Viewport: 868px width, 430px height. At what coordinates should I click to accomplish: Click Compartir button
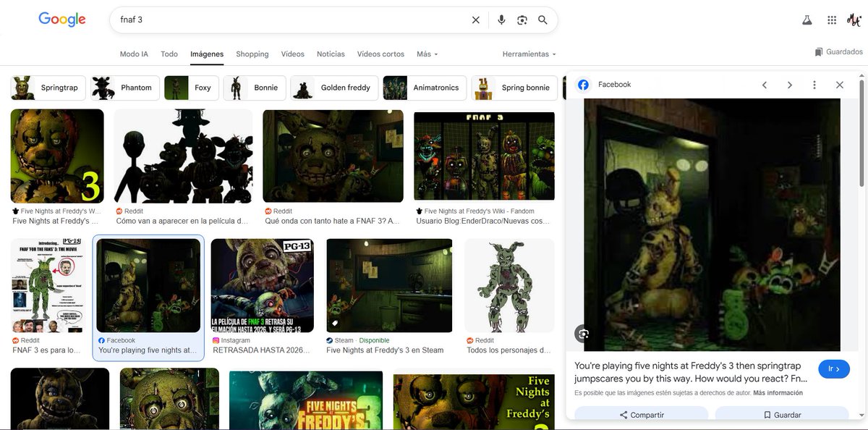point(642,415)
